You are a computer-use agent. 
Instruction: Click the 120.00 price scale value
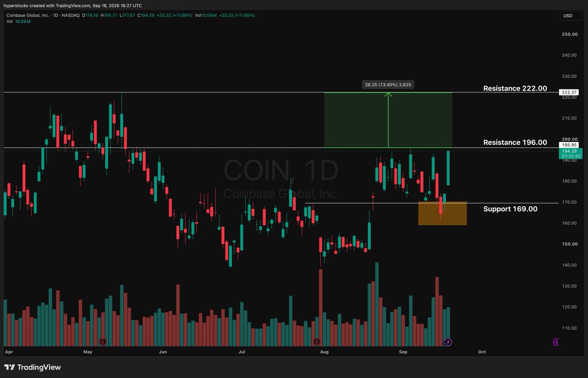(569, 307)
